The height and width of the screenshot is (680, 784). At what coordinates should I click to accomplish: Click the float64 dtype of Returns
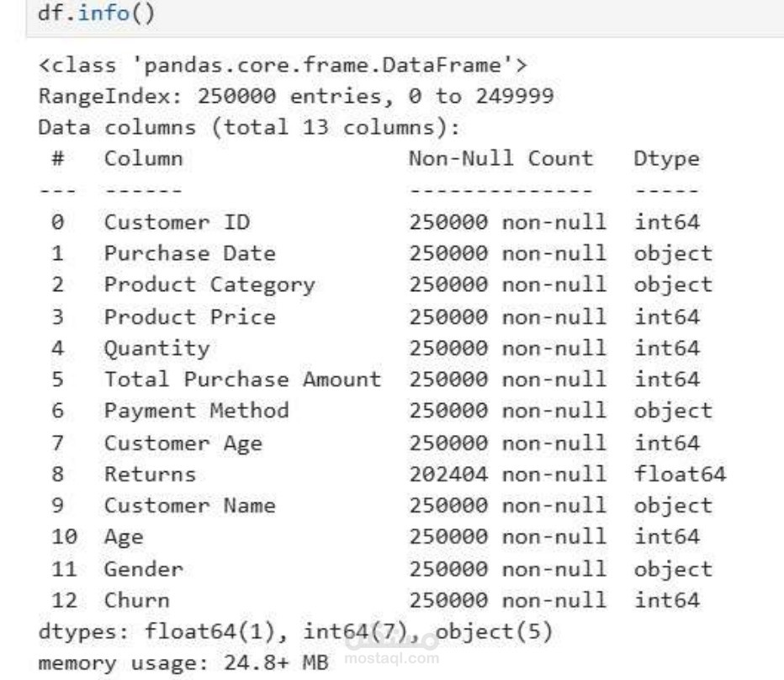pyautogui.click(x=680, y=475)
